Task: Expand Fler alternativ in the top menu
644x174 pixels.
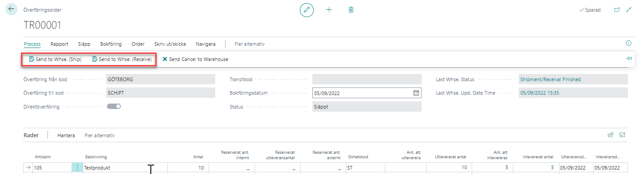Action: click(250, 44)
